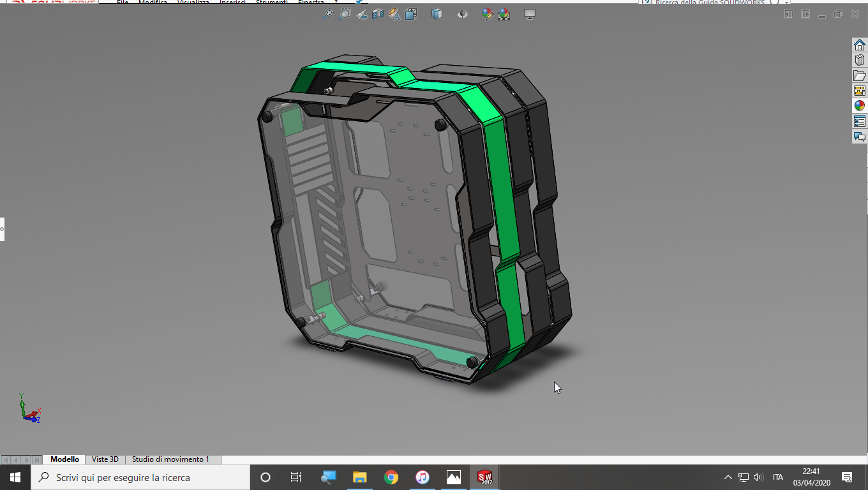Open Cortana circle icon on taskbar
The height and width of the screenshot is (490, 868).
point(266,477)
